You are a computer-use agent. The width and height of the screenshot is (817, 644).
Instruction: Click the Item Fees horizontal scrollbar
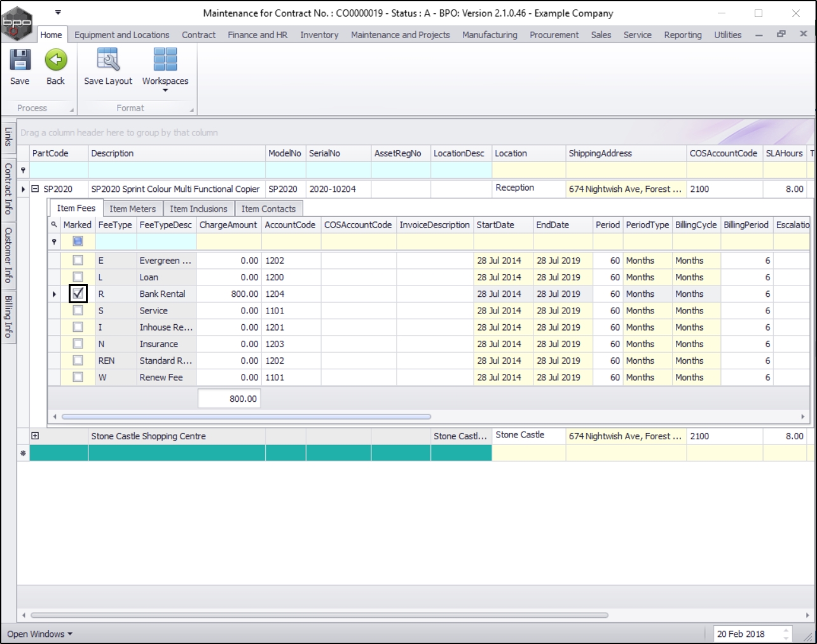pos(246,417)
